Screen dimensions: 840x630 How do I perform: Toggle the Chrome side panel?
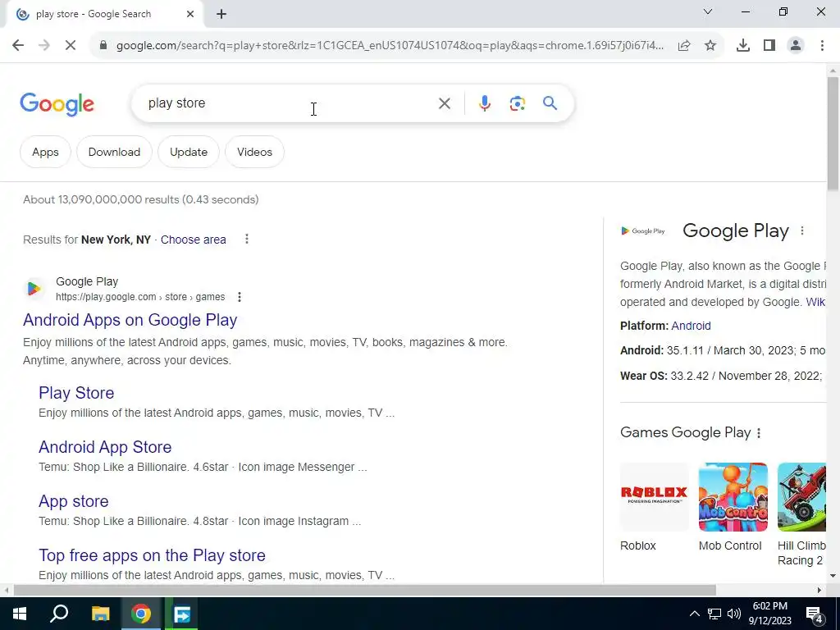(x=769, y=46)
